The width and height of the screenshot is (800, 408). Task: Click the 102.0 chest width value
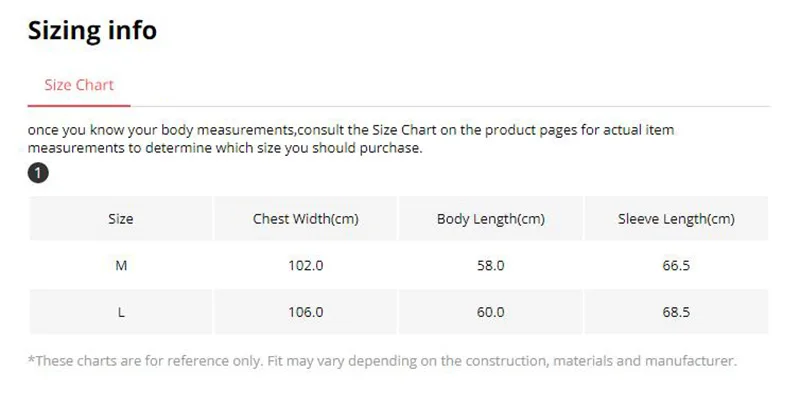(306, 265)
